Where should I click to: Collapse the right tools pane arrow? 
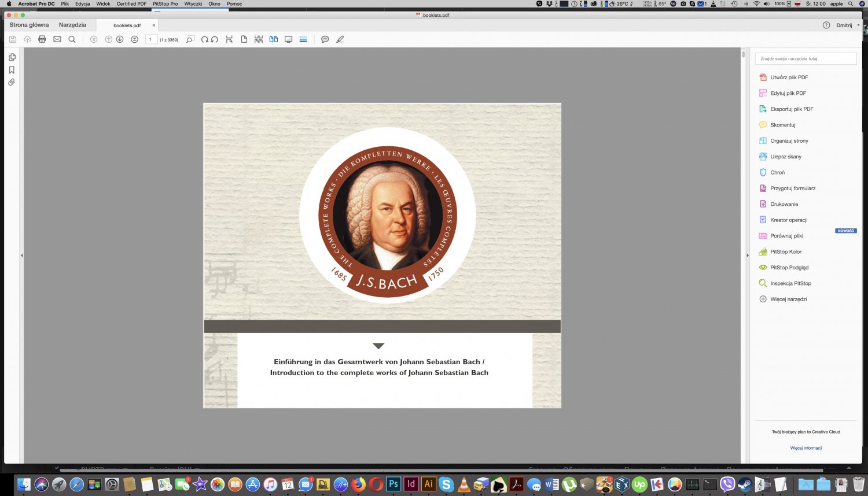click(x=747, y=255)
